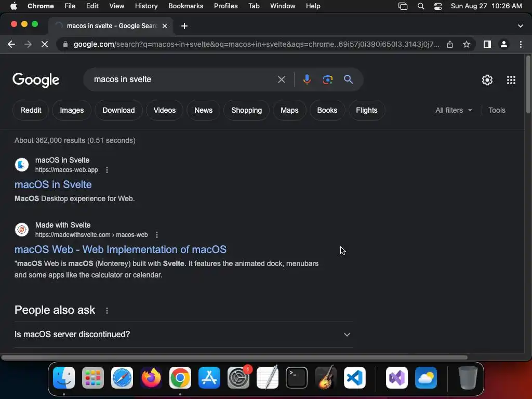Screen dimensions: 532x399
Task: Open the Trash in the dock
Action: 468,378
